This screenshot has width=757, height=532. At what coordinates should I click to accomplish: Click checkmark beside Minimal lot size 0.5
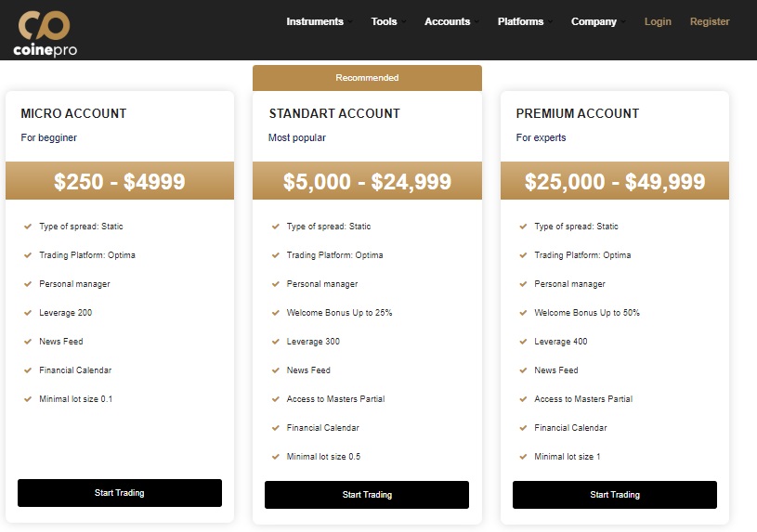276,457
